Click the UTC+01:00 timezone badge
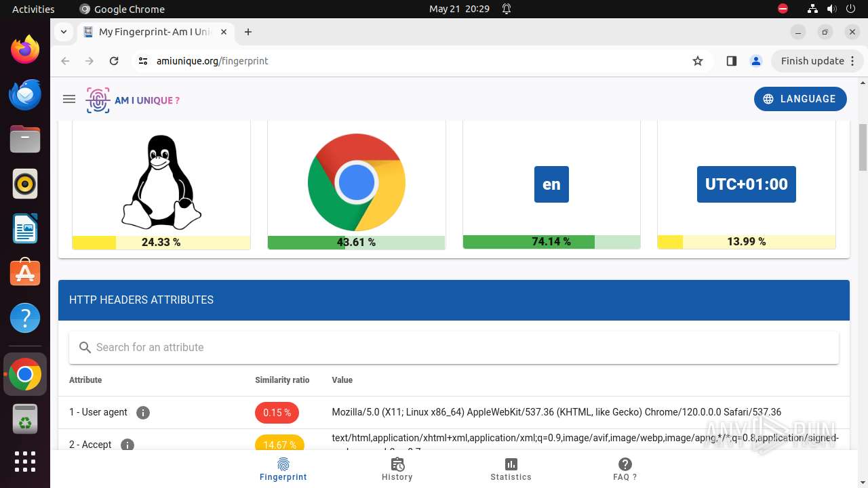Image resolution: width=868 pixels, height=488 pixels. pyautogui.click(x=747, y=184)
